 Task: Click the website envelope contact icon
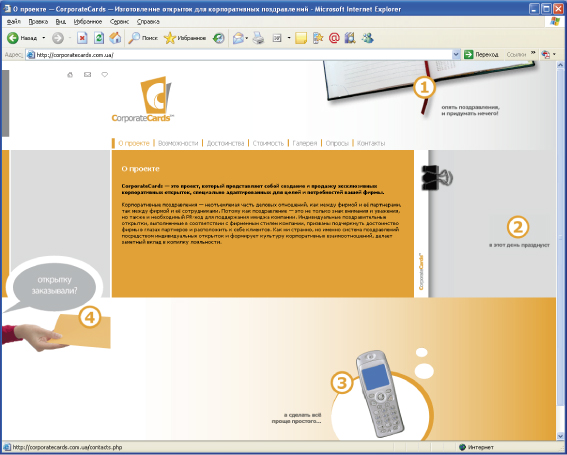tap(88, 75)
